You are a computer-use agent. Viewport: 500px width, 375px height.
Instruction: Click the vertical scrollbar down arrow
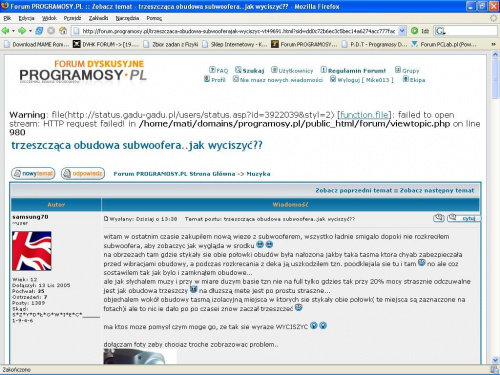[495, 360]
